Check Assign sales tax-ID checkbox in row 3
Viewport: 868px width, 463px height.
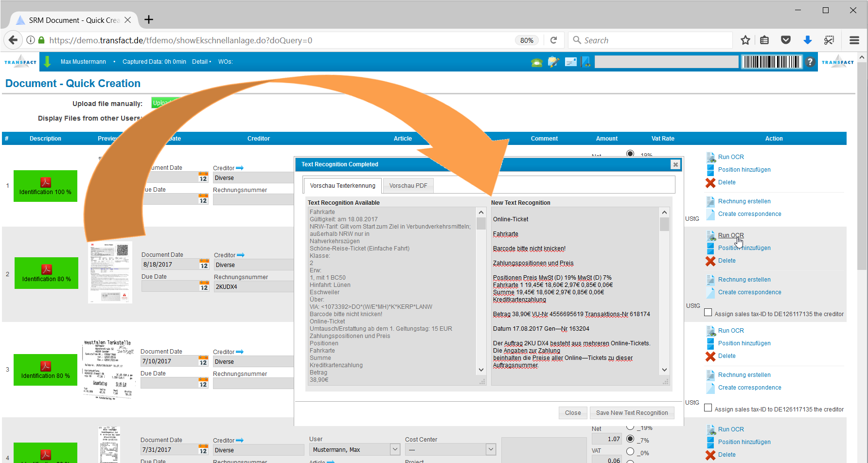pyautogui.click(x=708, y=408)
